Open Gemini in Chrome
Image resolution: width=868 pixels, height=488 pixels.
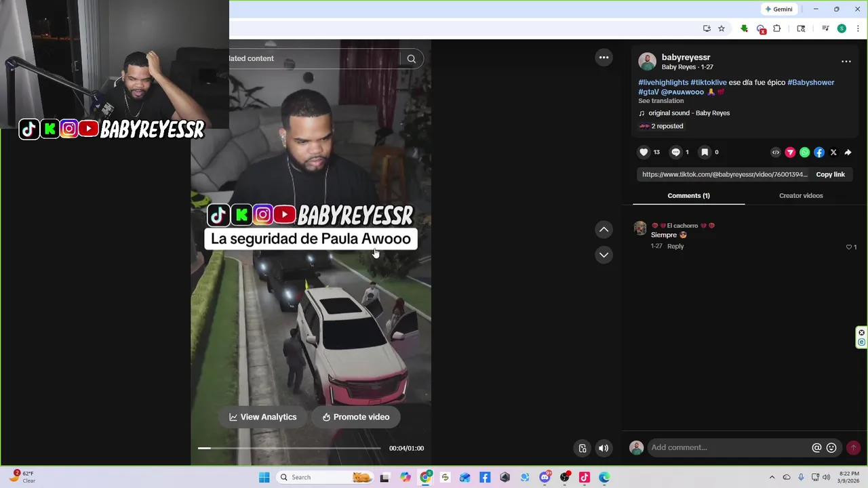[778, 9]
